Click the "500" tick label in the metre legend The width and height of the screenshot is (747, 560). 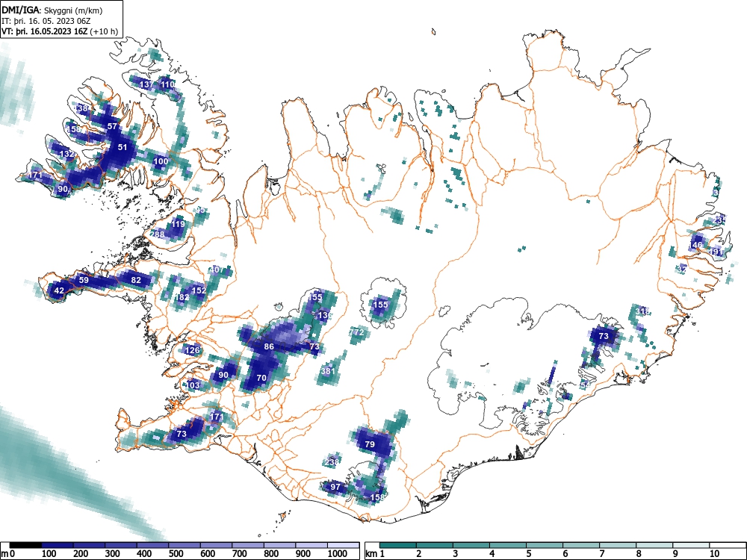click(176, 554)
